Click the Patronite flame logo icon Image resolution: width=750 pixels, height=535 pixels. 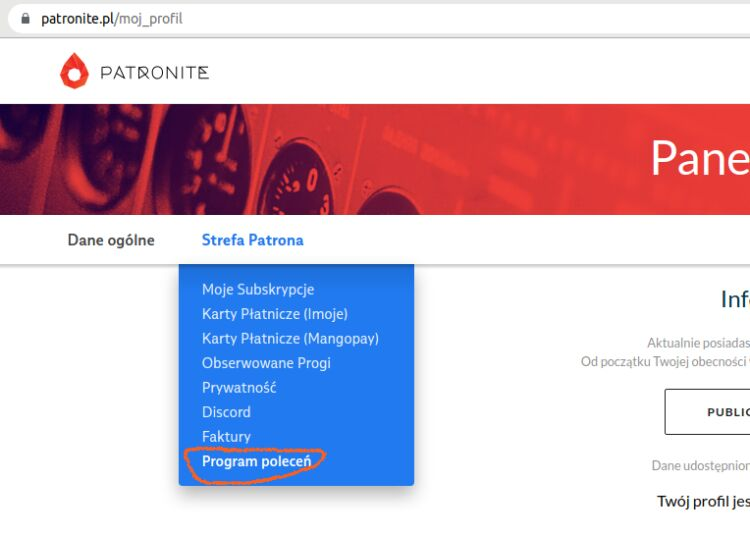tap(74, 71)
